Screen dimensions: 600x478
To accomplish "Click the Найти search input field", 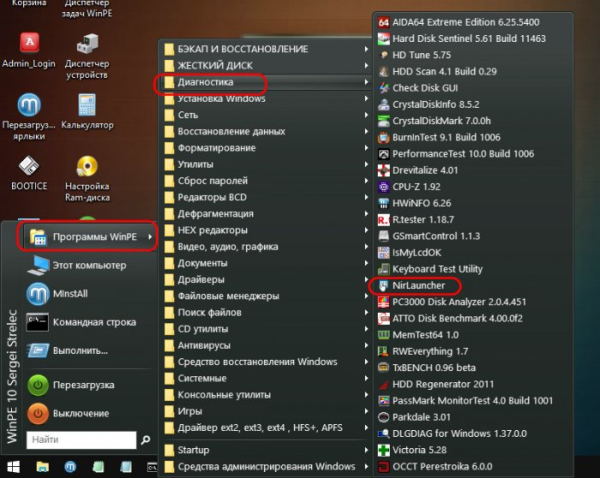I will click(80, 439).
